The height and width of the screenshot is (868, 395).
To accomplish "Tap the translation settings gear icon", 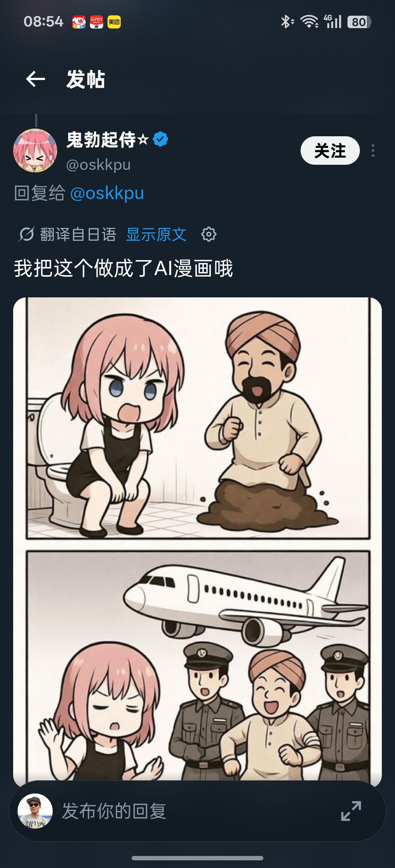I will (x=209, y=234).
